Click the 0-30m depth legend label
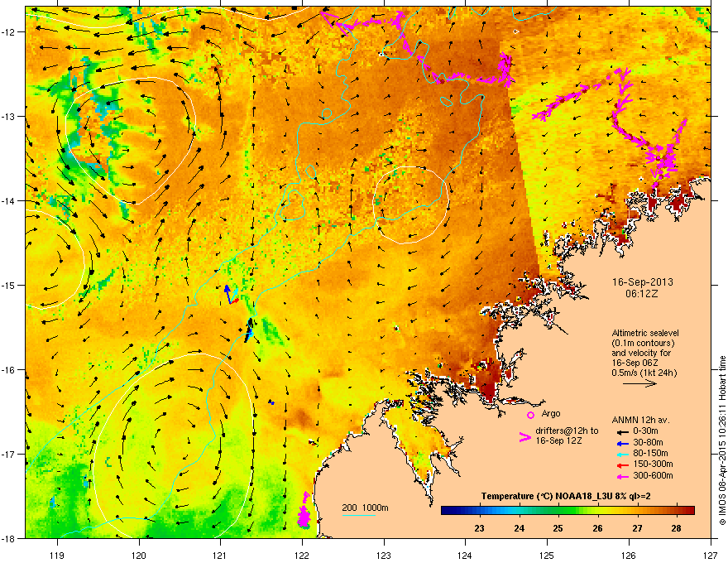 (x=645, y=431)
